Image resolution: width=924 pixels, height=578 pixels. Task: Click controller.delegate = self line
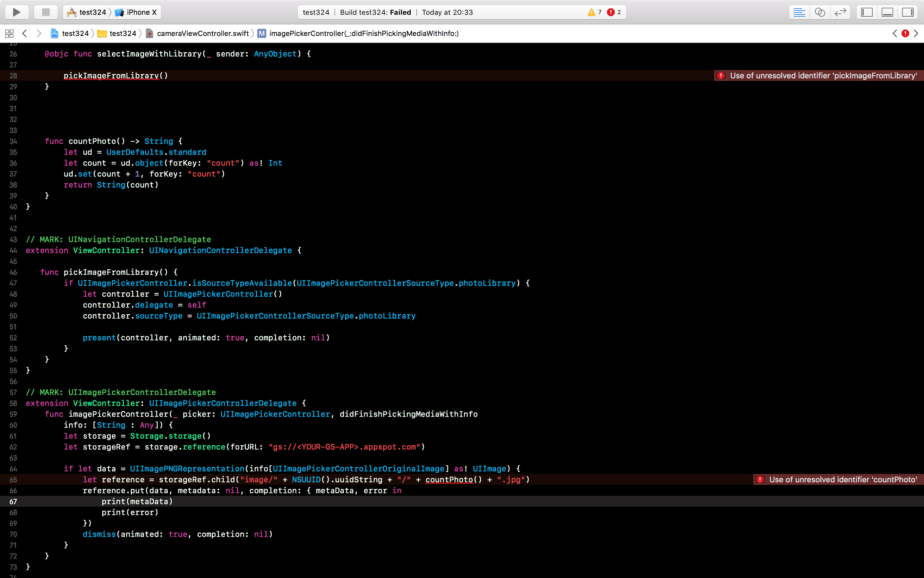point(144,305)
